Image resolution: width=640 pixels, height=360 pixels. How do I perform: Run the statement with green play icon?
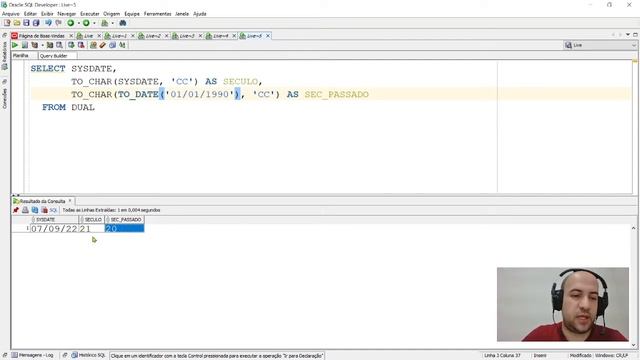(15, 45)
